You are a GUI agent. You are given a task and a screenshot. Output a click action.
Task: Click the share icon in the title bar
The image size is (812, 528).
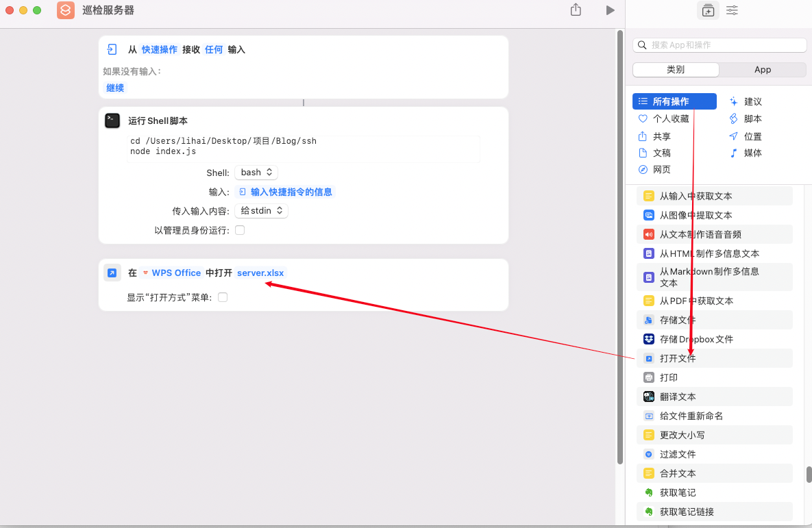pos(576,10)
